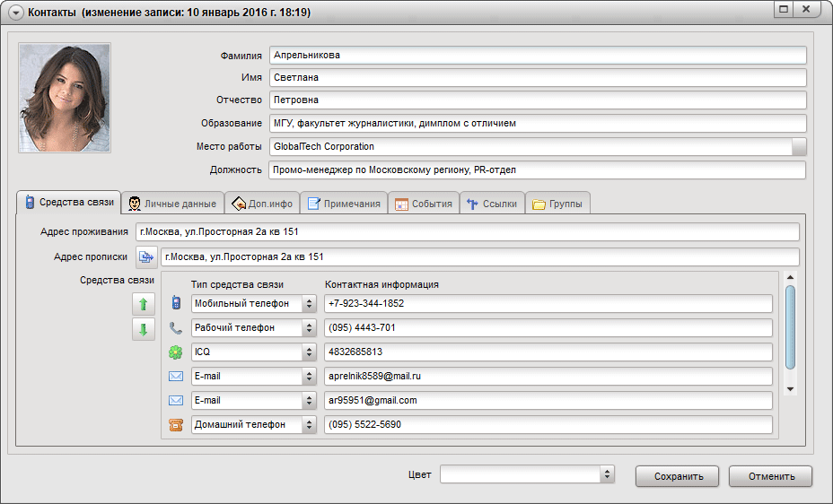Open the Место работы dropdown
Image resolution: width=833 pixels, height=504 pixels.
coord(799,147)
